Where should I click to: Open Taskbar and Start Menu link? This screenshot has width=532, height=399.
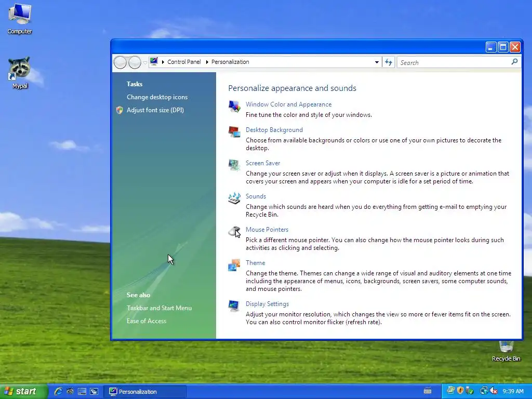point(159,308)
